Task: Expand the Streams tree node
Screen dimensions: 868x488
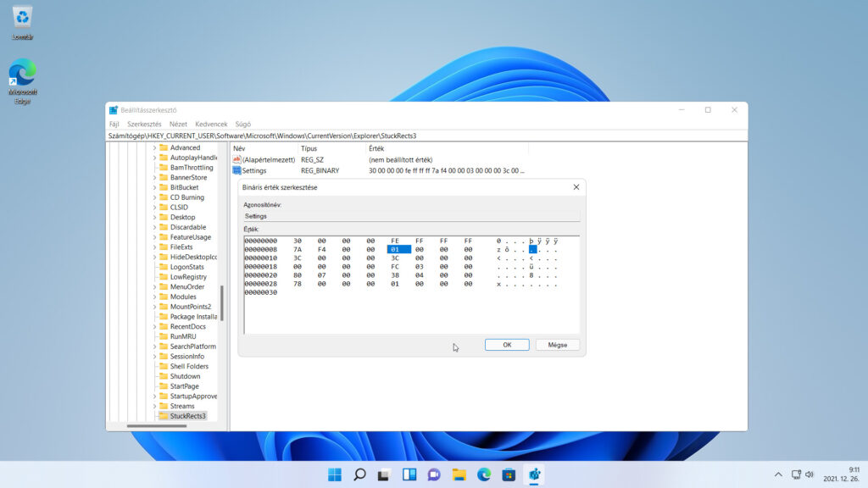Action: pos(154,406)
